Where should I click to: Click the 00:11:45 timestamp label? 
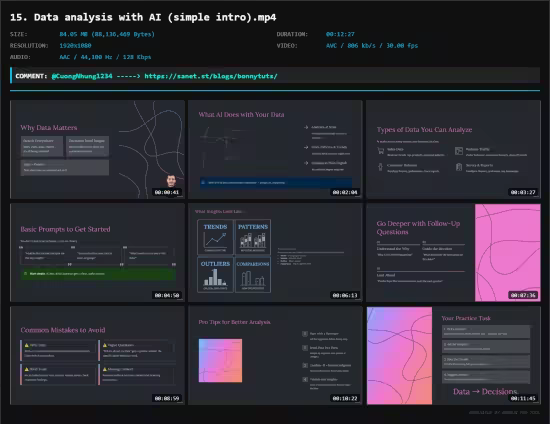click(523, 398)
